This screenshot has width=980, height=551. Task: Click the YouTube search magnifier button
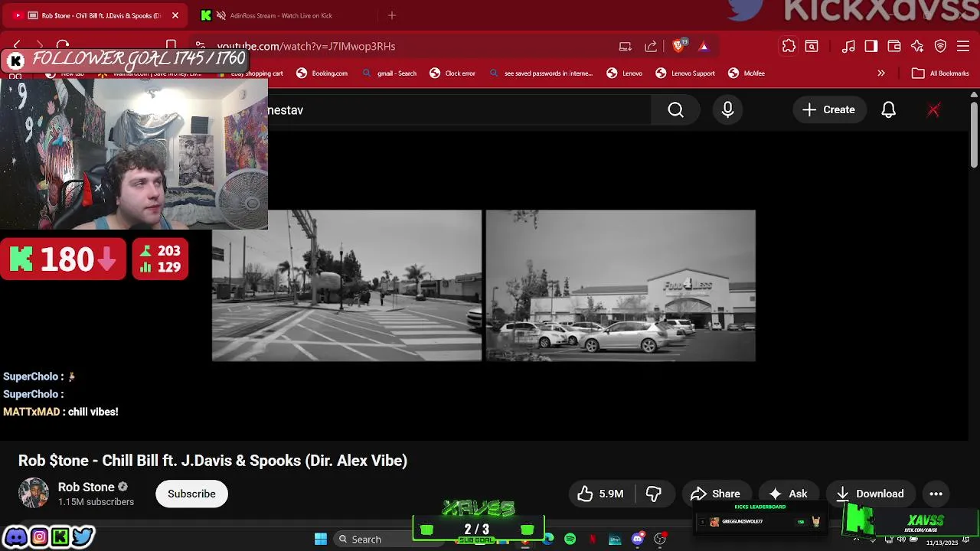point(675,110)
